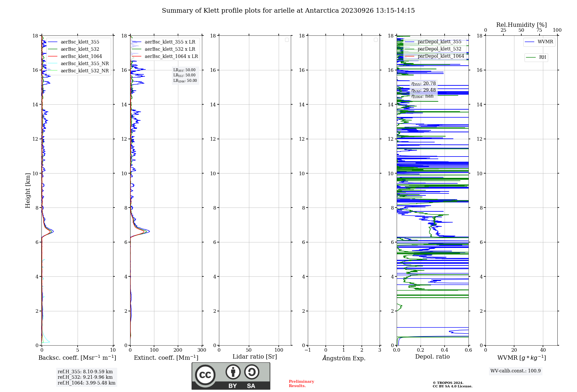Click the Rel.Humidity [%] axis title

521,25
